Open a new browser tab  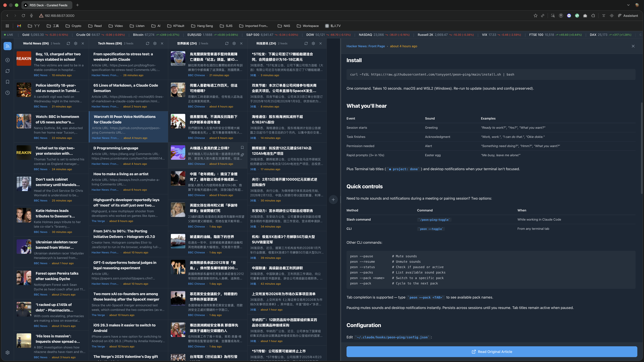click(77, 5)
